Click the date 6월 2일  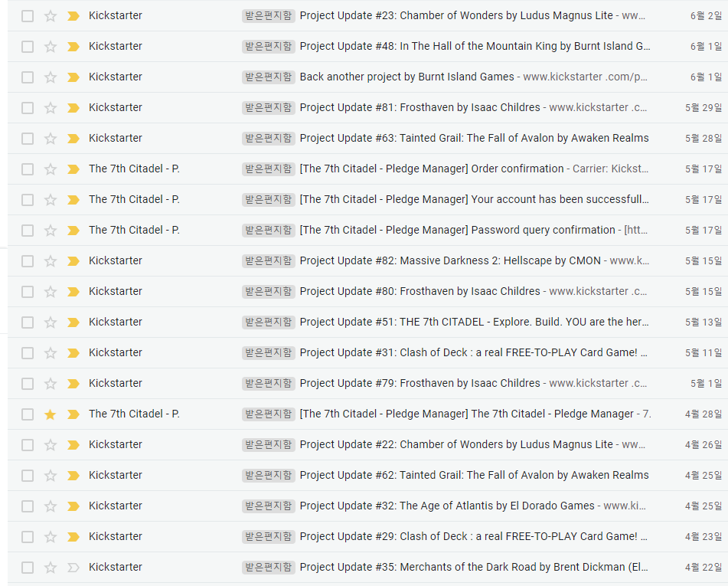click(706, 16)
